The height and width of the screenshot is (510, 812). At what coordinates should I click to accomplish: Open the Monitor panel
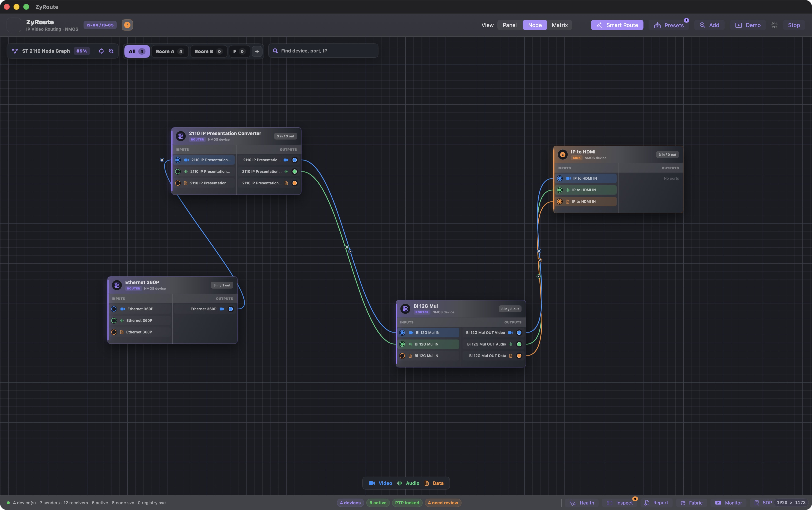click(728, 503)
